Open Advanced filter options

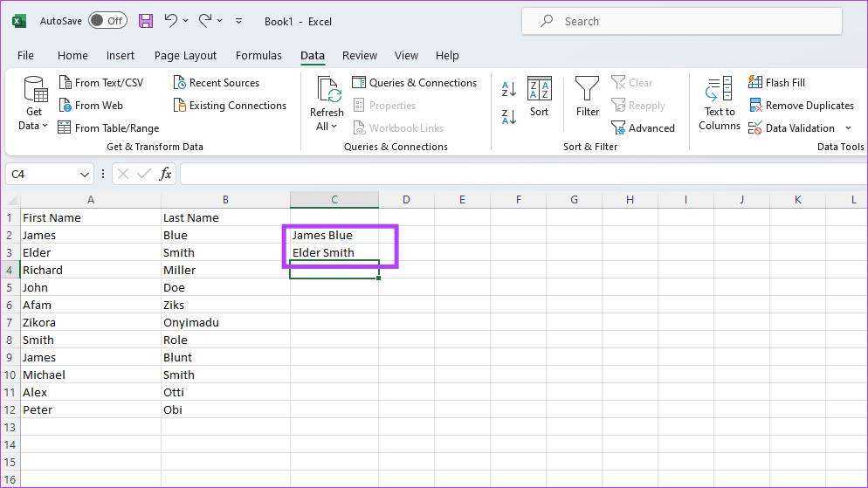coord(644,127)
